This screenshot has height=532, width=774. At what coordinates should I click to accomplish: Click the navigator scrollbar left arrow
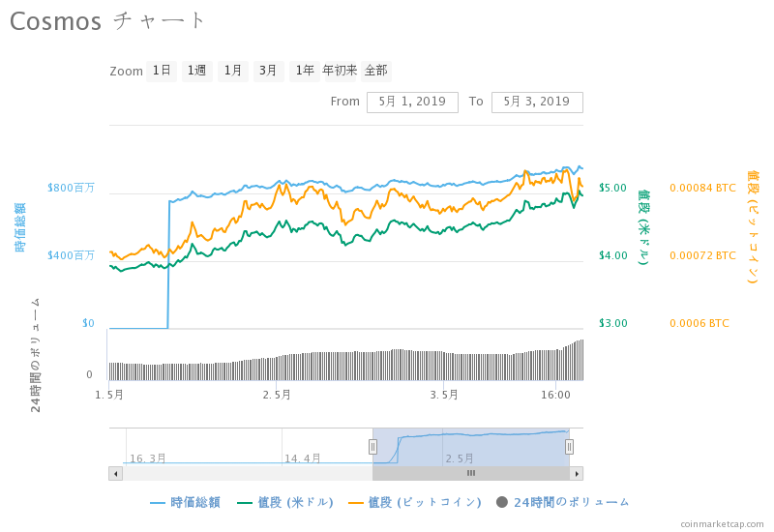115,474
